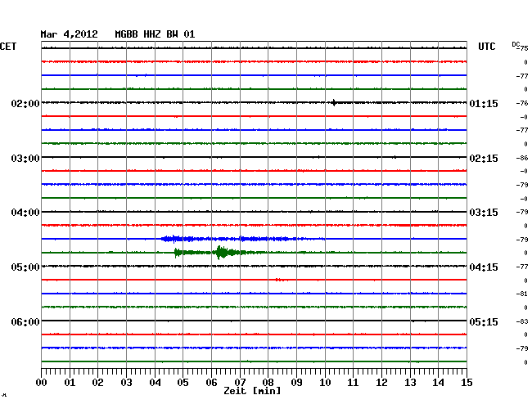Click the "04:15" UTC time label
532x404 pixels.
click(x=484, y=267)
